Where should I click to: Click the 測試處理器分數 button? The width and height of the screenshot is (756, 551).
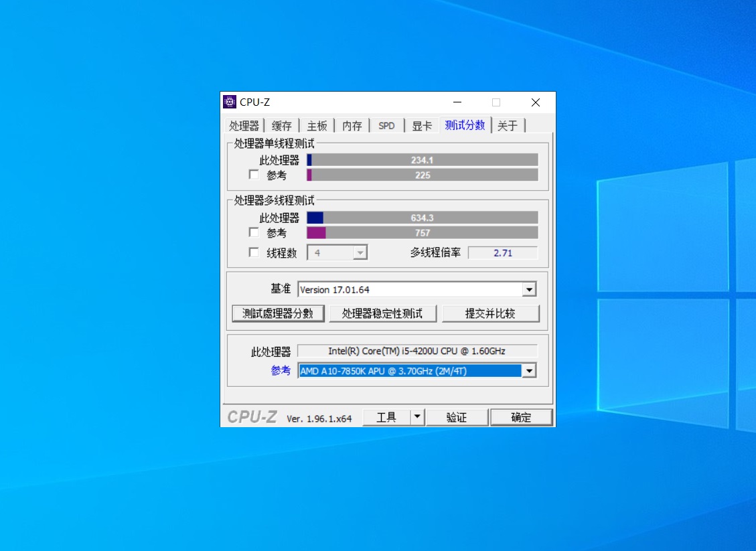pyautogui.click(x=278, y=313)
